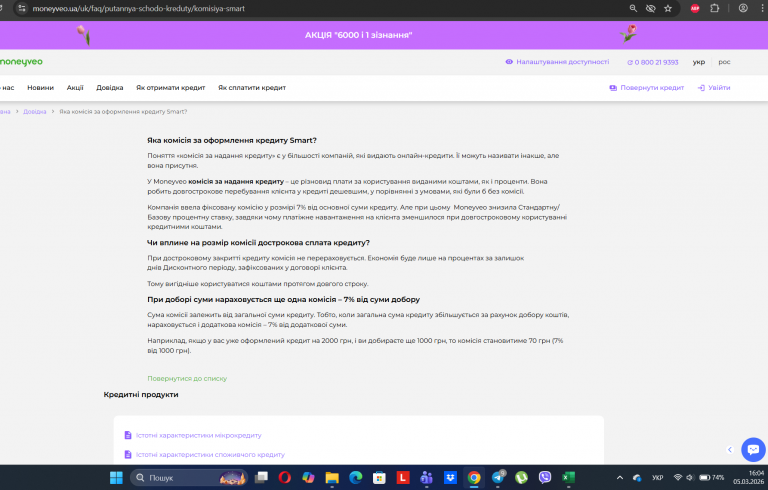
Task: Open Wi-Fi network tray icon
Action: (x=678, y=478)
